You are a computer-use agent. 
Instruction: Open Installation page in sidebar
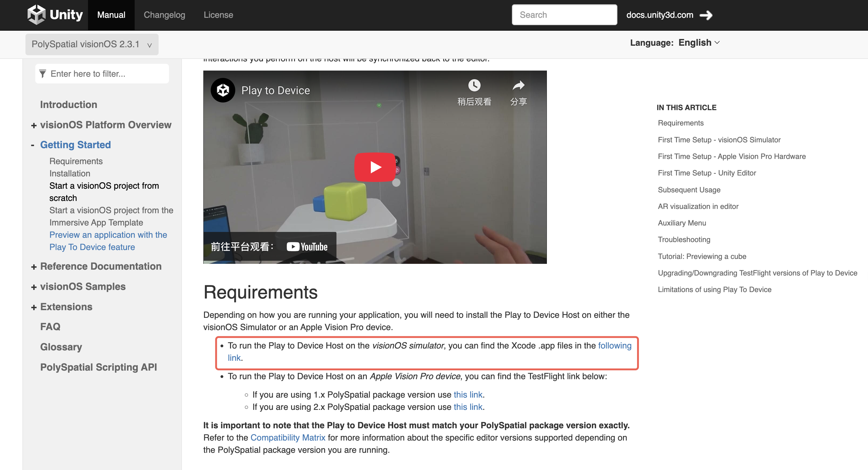coord(70,173)
